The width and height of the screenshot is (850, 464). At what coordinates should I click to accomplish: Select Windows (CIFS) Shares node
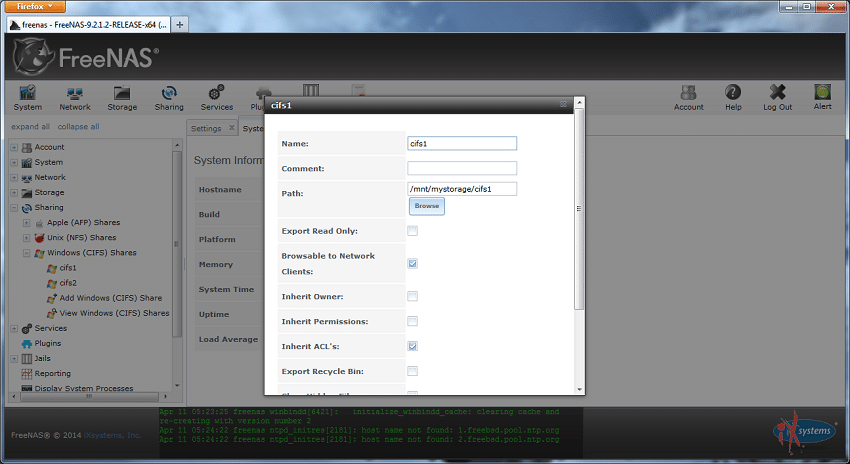[x=92, y=253]
